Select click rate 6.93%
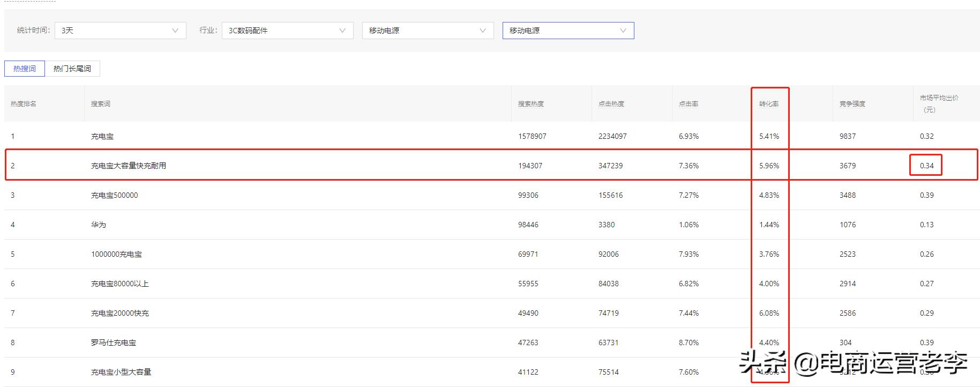The height and width of the screenshot is (387, 980). click(689, 136)
